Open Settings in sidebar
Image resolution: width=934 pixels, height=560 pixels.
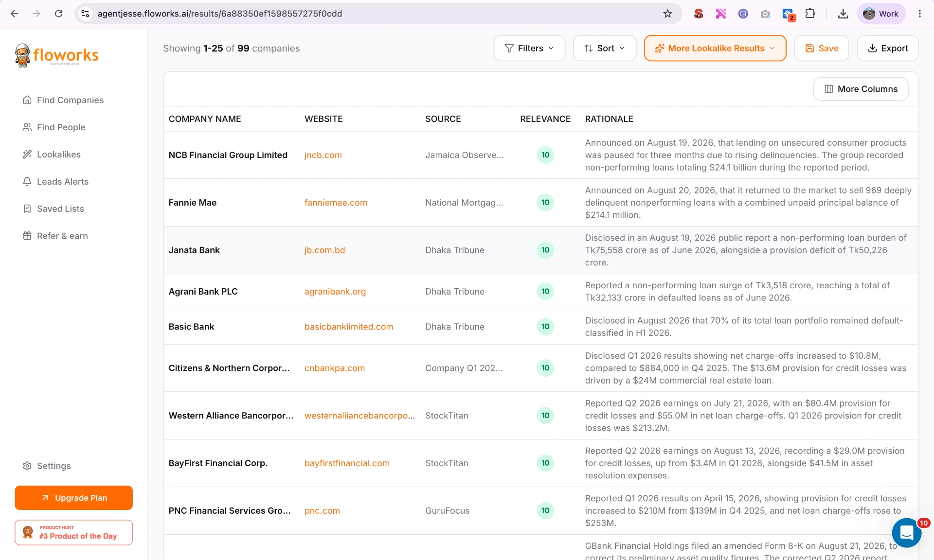[x=47, y=466]
